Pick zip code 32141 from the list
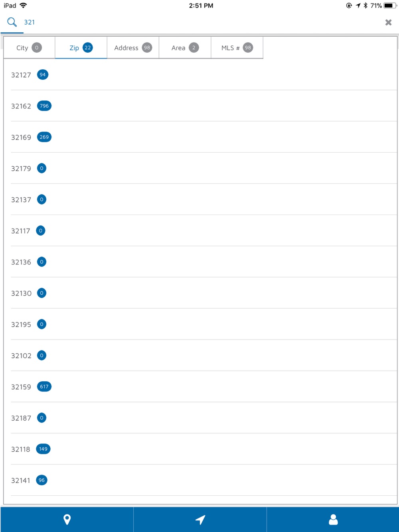The width and height of the screenshot is (399, 532). click(x=203, y=480)
